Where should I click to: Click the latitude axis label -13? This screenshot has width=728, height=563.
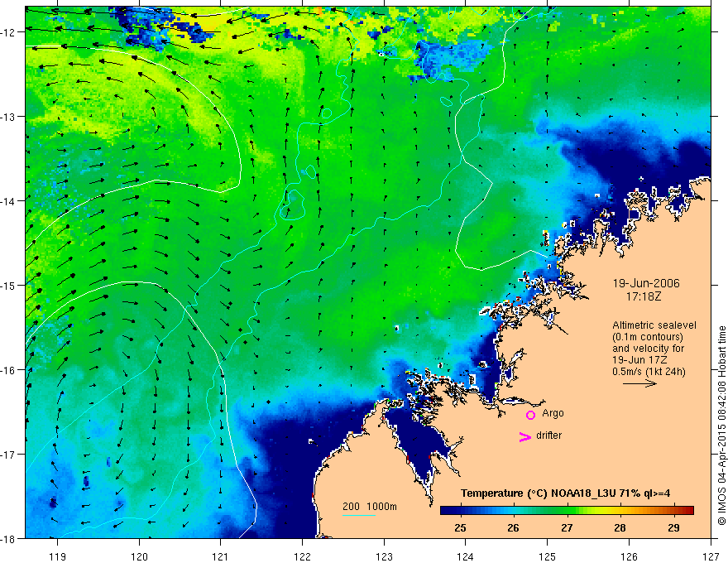[x=8, y=117]
